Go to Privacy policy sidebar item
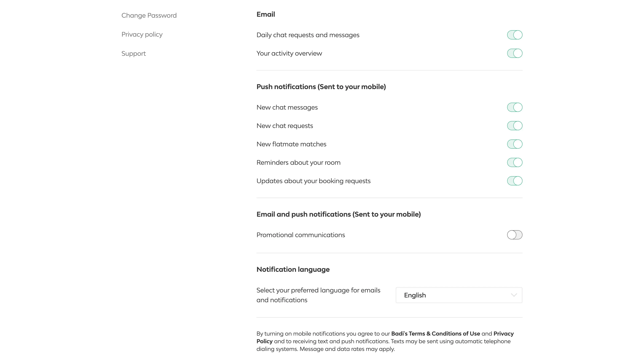 pyautogui.click(x=142, y=35)
